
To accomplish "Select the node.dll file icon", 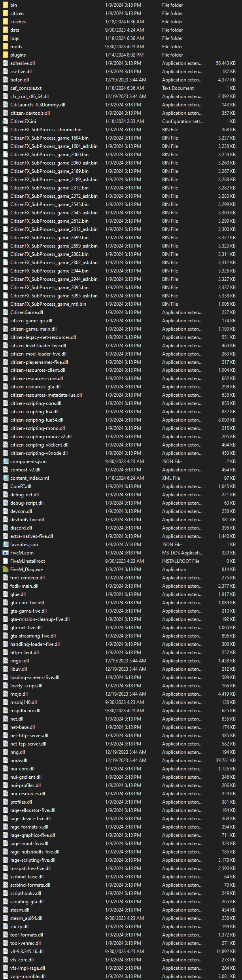I will [x=5, y=760].
